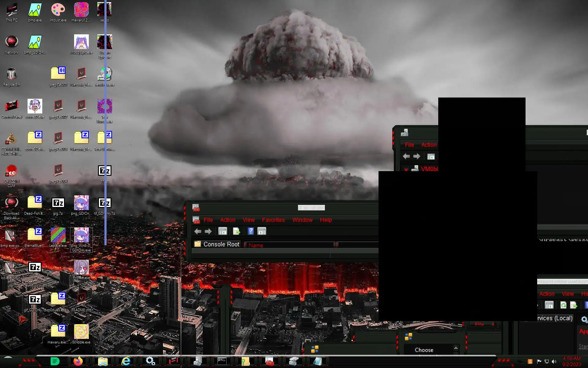Click blue Help icon in MMC toolbar
The image size is (588, 368).
point(251,231)
